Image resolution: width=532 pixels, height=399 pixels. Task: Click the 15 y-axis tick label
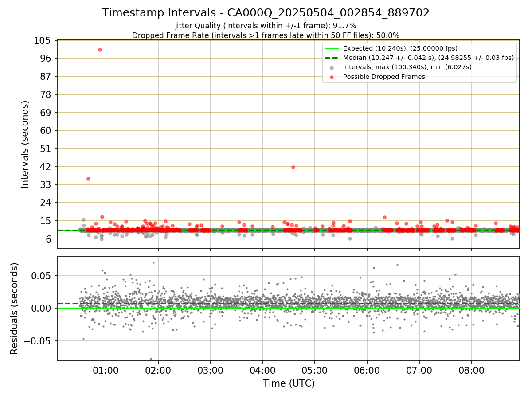pyautogui.click(x=46, y=221)
